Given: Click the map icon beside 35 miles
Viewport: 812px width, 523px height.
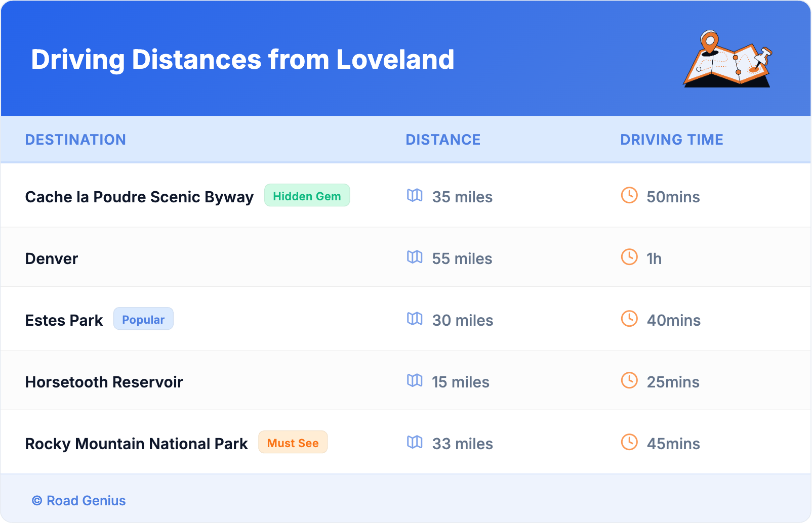Looking at the screenshot, I should tap(415, 196).
